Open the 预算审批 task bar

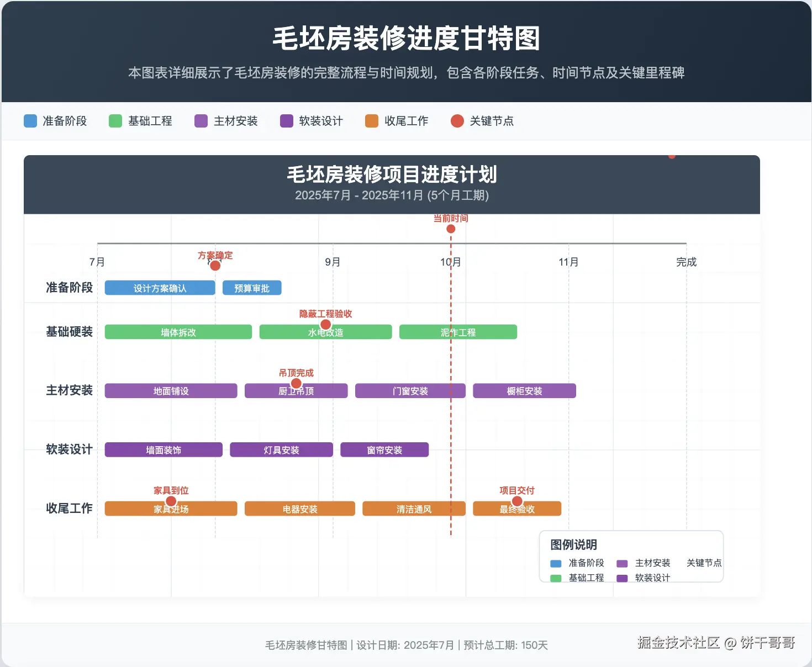[252, 288]
